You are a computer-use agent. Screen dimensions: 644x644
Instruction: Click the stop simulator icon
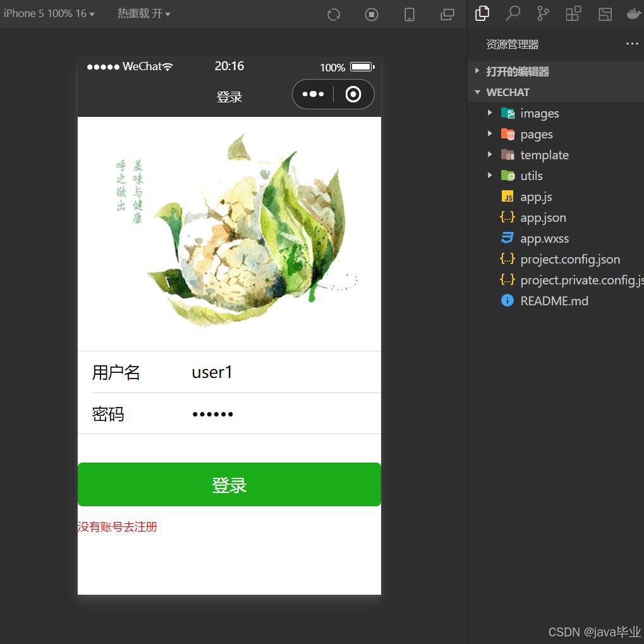click(x=371, y=15)
